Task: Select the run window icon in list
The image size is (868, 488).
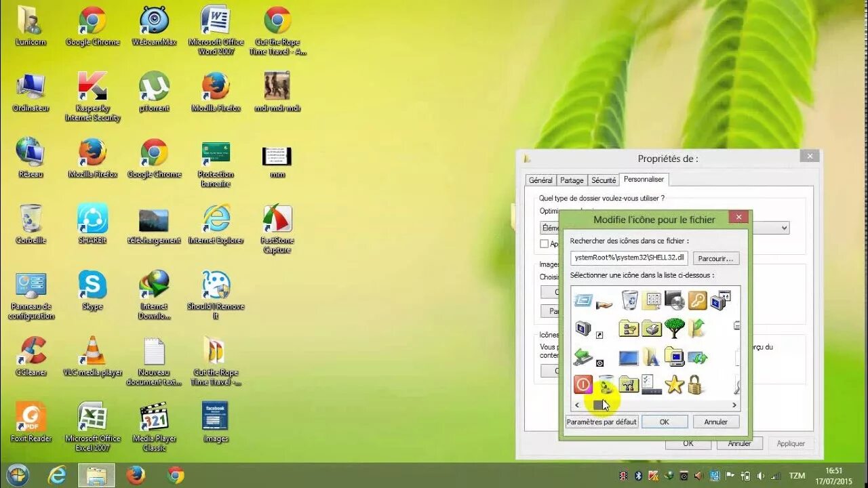Action: (583, 300)
